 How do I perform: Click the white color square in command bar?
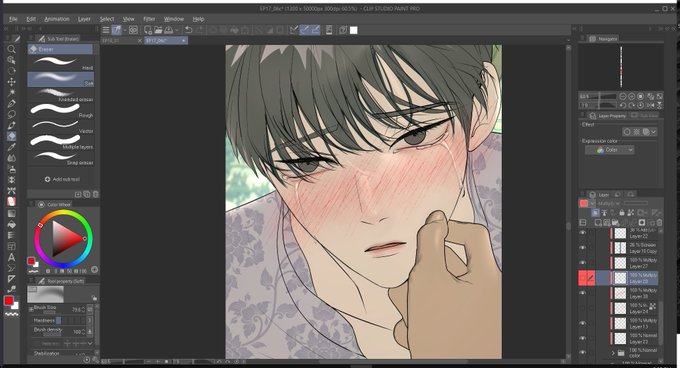(x=354, y=30)
